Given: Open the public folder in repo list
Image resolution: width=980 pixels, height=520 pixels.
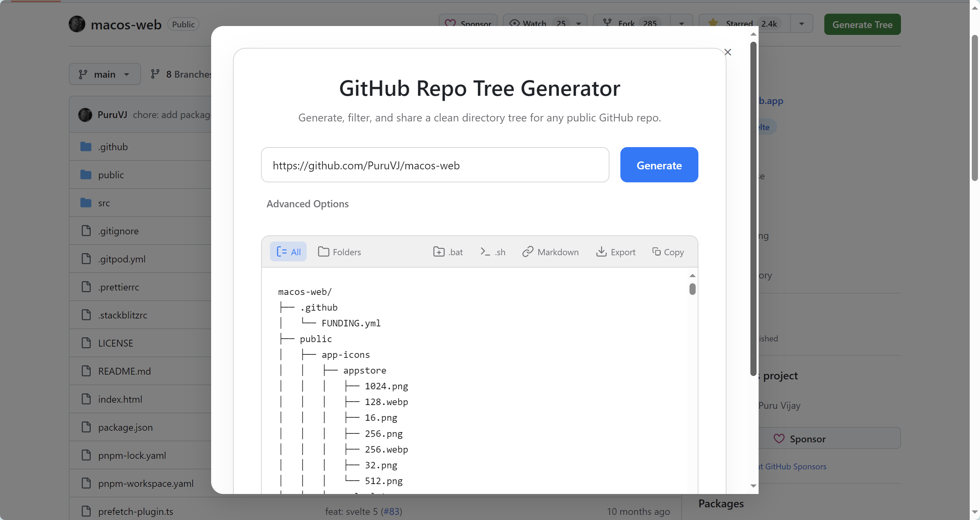Looking at the screenshot, I should click(111, 175).
